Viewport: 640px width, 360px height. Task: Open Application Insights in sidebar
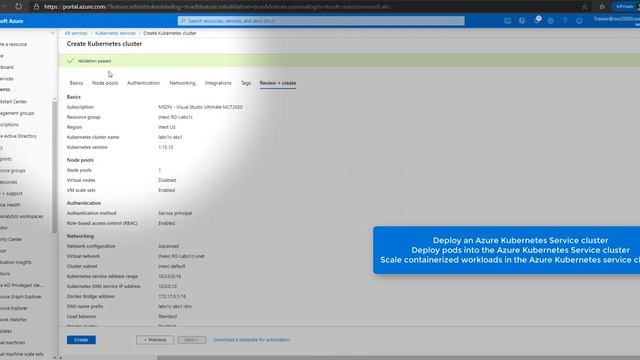click(16, 262)
